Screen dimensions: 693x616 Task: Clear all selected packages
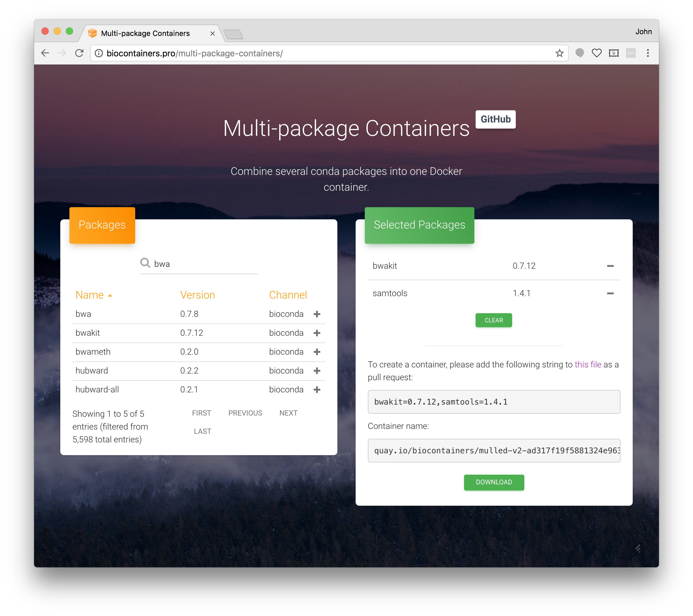494,320
